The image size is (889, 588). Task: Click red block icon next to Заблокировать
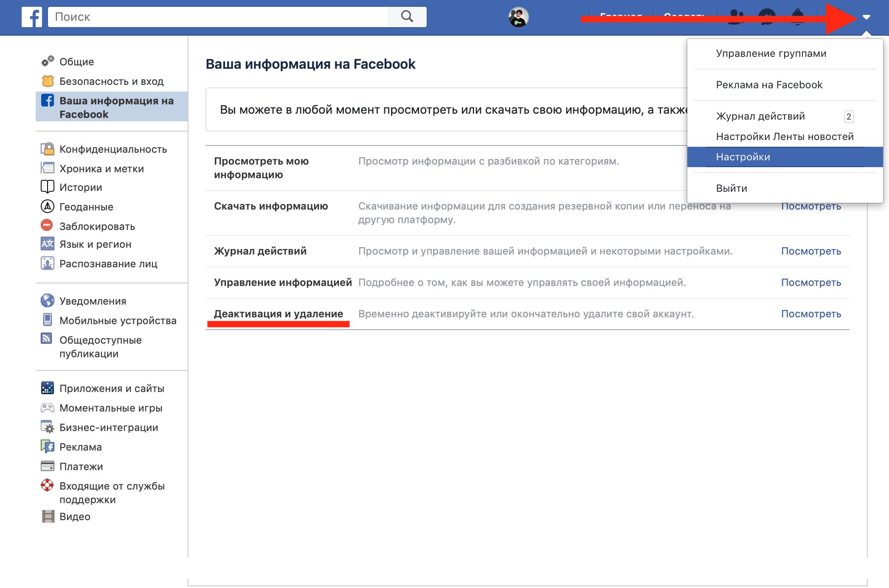(x=47, y=225)
